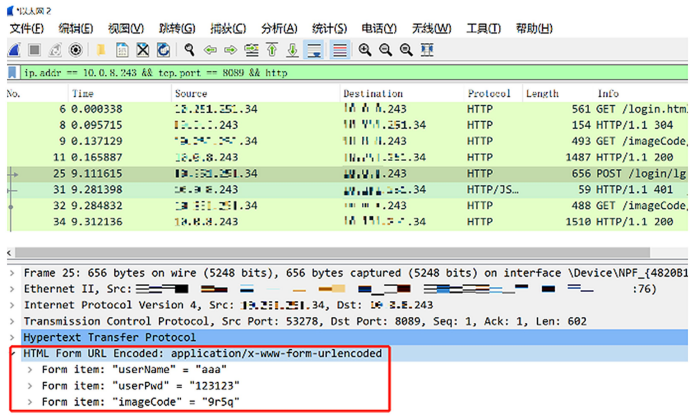This screenshot has height=417, width=696.
Task: Expand the Ethernet II section
Action: [12, 289]
